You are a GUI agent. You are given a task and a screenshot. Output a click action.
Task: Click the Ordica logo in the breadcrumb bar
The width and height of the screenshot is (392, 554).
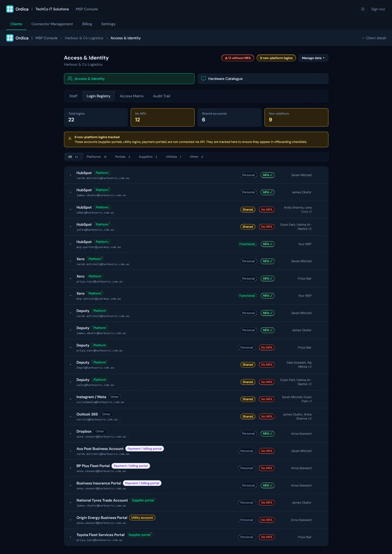[x=10, y=38]
